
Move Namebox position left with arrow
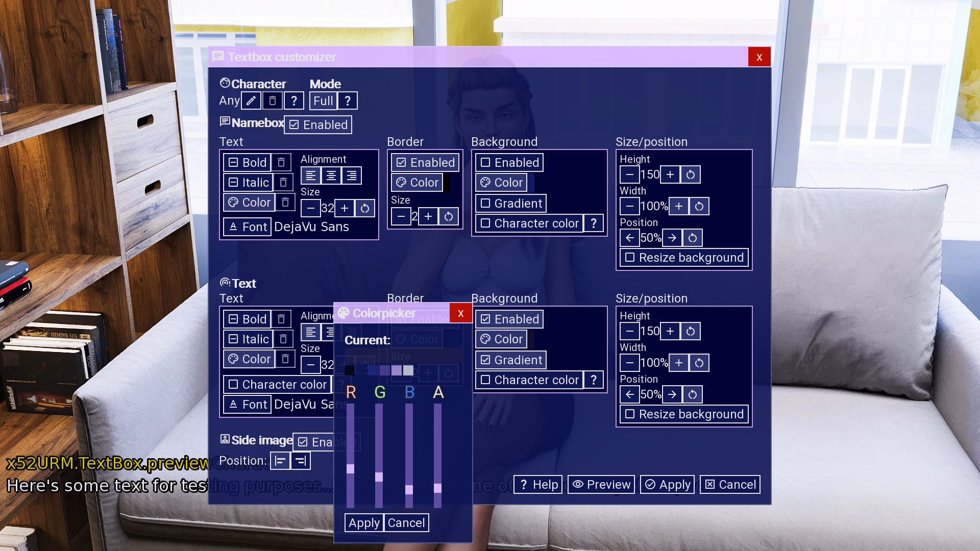pyautogui.click(x=630, y=238)
